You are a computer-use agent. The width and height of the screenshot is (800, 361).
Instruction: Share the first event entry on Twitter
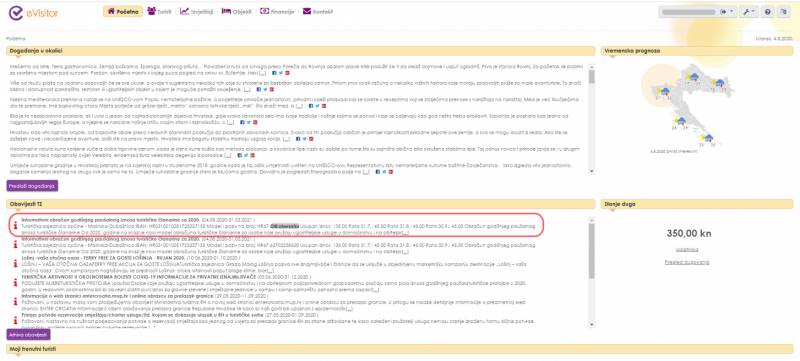pyautogui.click(x=281, y=73)
